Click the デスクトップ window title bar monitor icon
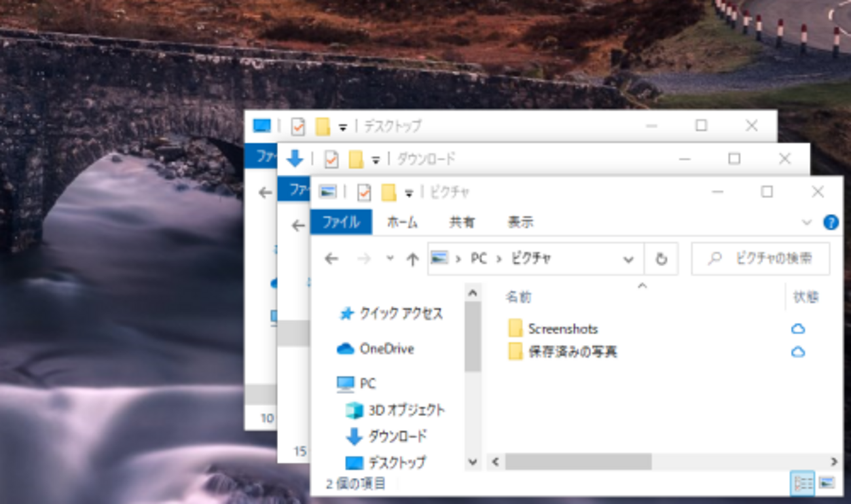 262,126
